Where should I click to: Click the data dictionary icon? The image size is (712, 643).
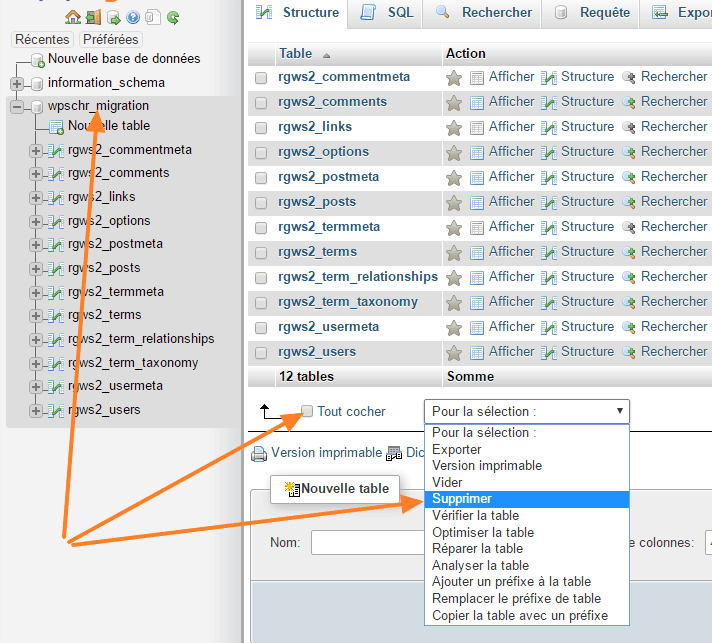[394, 453]
